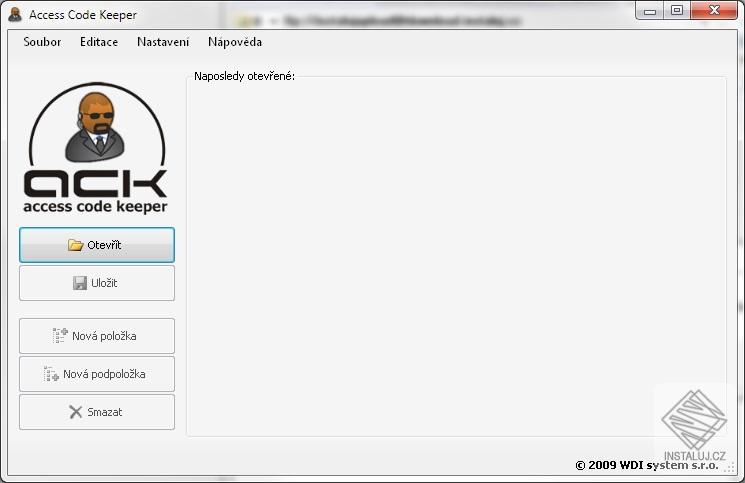Screen dimensions: 745x483
Task: Minimize the Access Code Keeper window
Action: [x=650, y=10]
